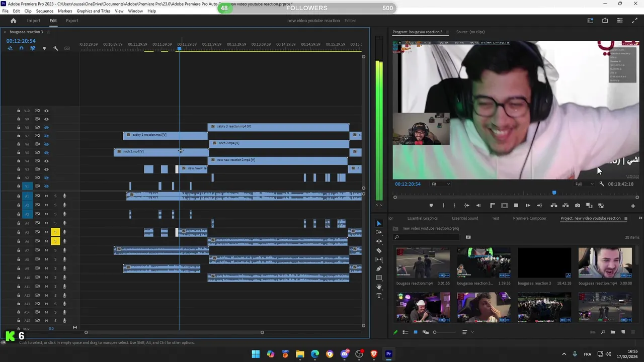Stop playback in Program monitor
Viewport: 644px width, 362px height.
(x=516, y=206)
